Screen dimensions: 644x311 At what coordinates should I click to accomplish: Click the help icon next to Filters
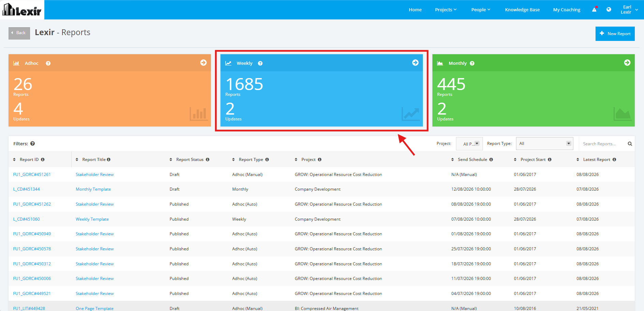click(x=32, y=144)
